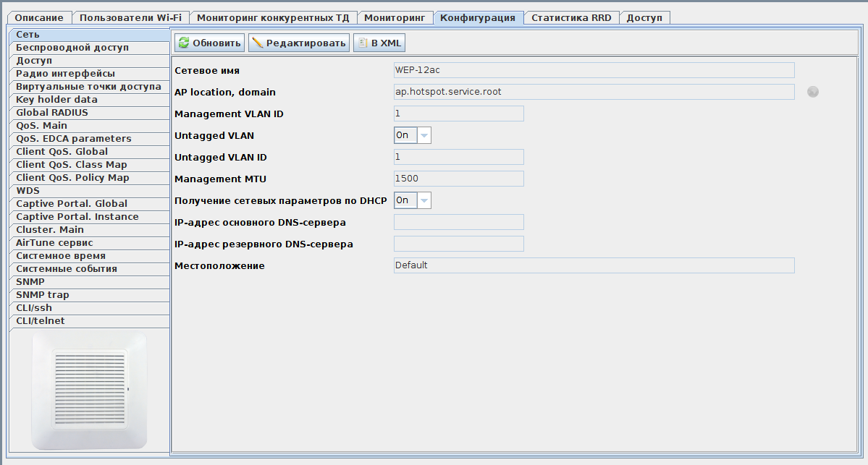Open Радио интерфейсы section
The height and width of the screenshot is (465, 868).
coord(90,74)
